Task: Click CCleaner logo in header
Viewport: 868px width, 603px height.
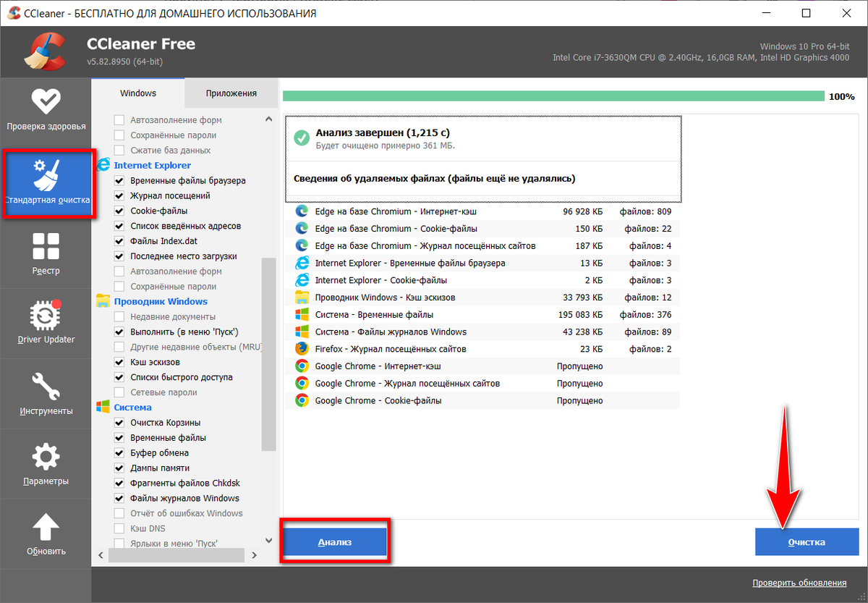Action: coord(45,51)
